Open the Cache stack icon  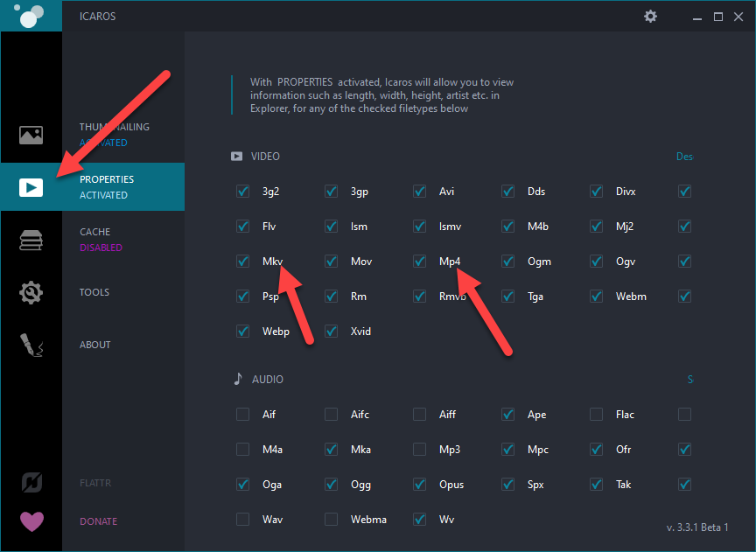click(x=31, y=240)
